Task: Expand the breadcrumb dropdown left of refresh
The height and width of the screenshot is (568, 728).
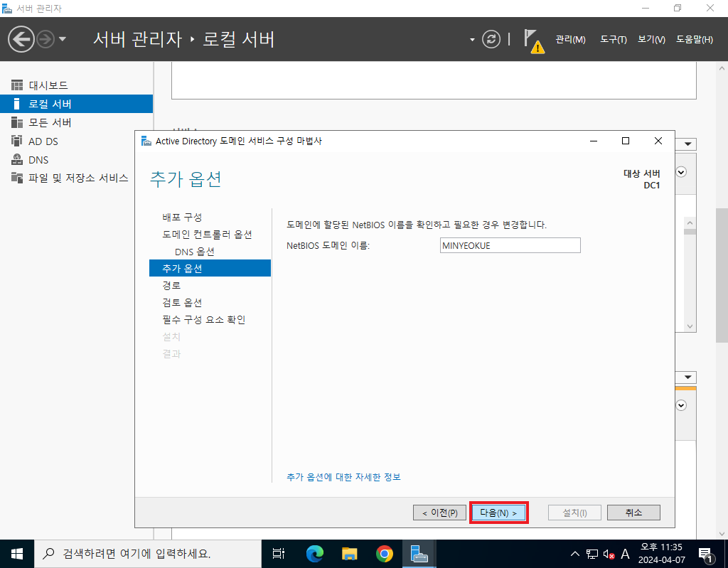Action: coord(472,40)
